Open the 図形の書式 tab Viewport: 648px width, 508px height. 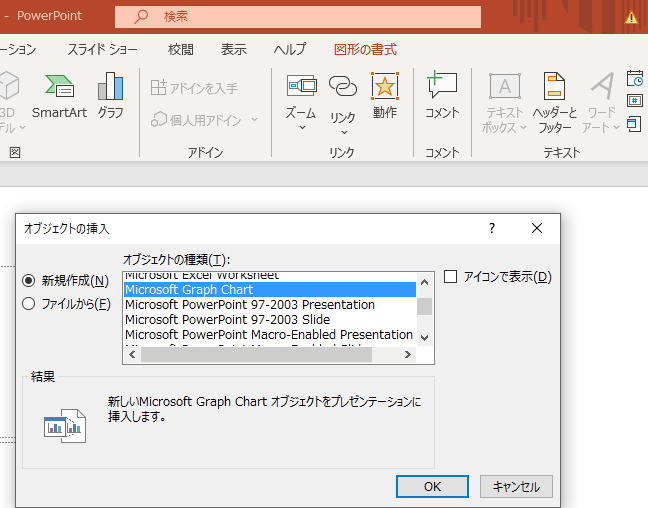365,50
